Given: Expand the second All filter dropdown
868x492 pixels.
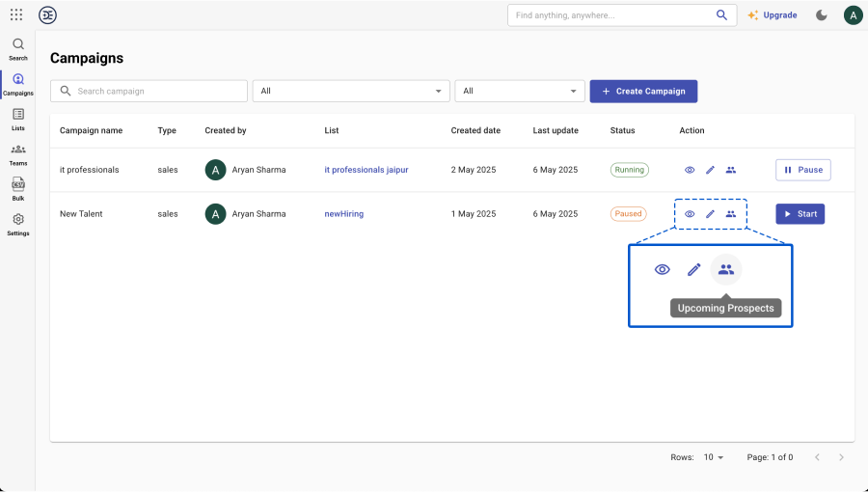Looking at the screenshot, I should click(x=520, y=91).
